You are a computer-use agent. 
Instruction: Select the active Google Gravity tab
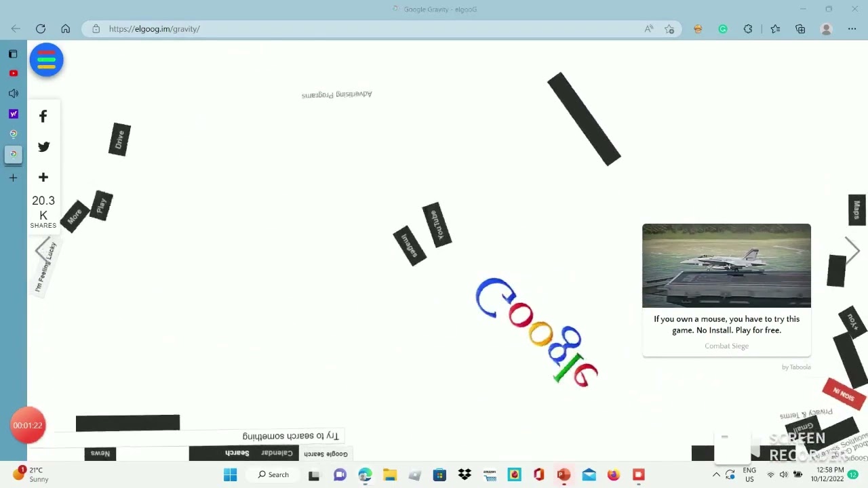coord(13,155)
